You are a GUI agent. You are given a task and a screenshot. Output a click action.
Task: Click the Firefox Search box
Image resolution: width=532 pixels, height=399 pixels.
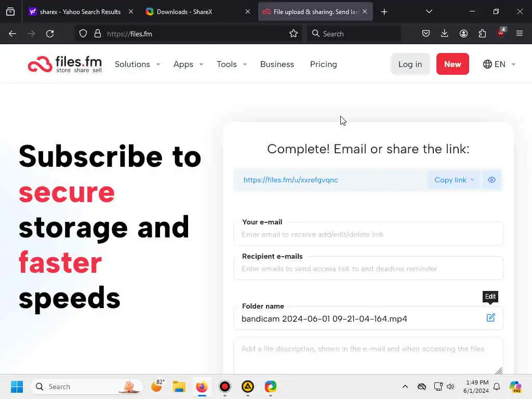pyautogui.click(x=353, y=34)
